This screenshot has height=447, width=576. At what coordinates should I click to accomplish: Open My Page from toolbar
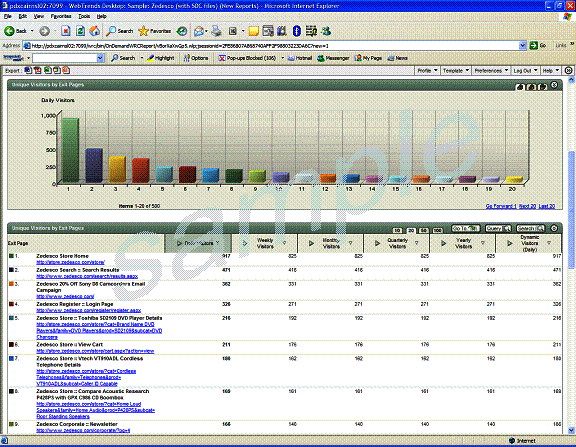coord(368,58)
